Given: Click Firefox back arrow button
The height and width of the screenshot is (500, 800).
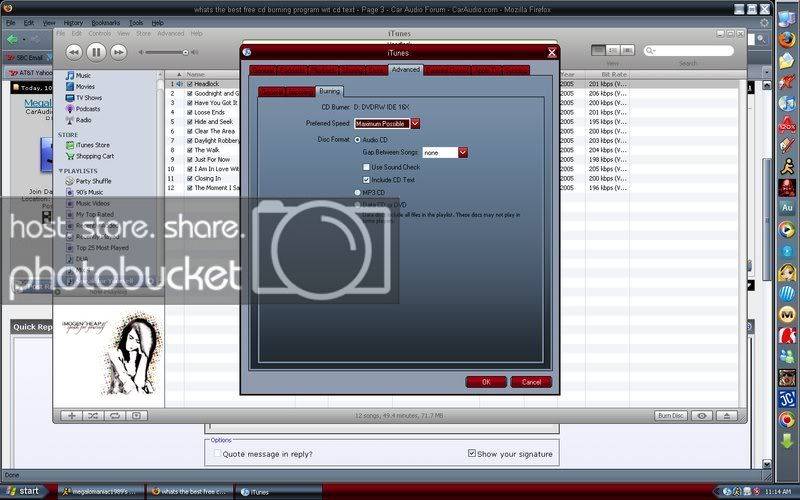Looking at the screenshot, I should click(x=12, y=39).
